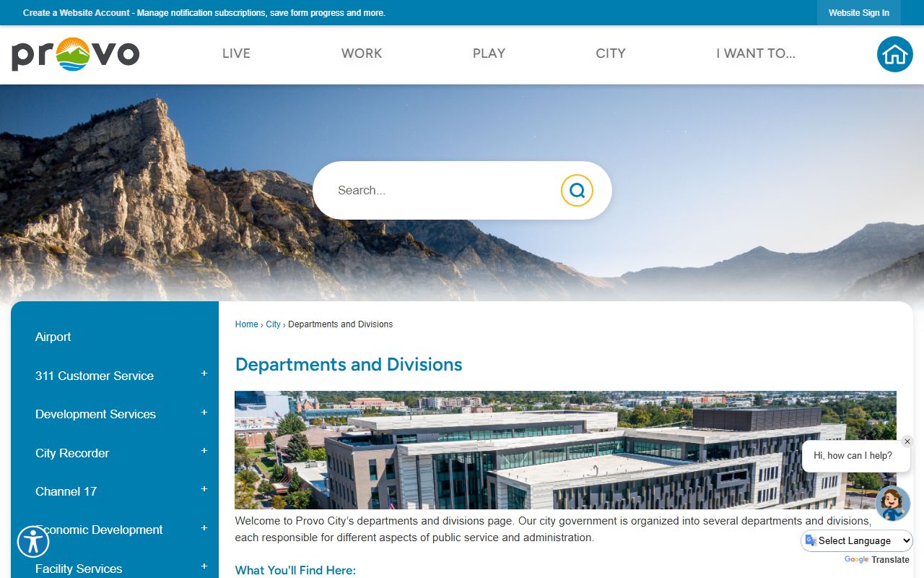Image resolution: width=924 pixels, height=578 pixels.
Task: Click the Create a Website Account link
Action: pyautogui.click(x=77, y=13)
